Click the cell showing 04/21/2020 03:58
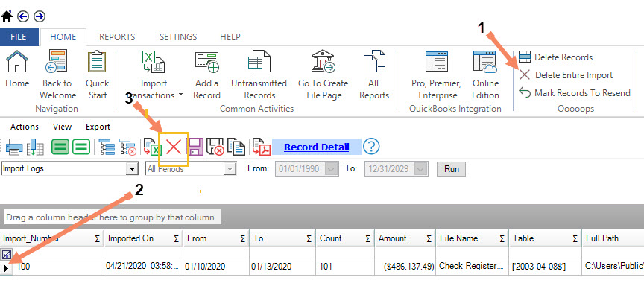Image resolution: width=644 pixels, height=289 pixels. click(143, 267)
